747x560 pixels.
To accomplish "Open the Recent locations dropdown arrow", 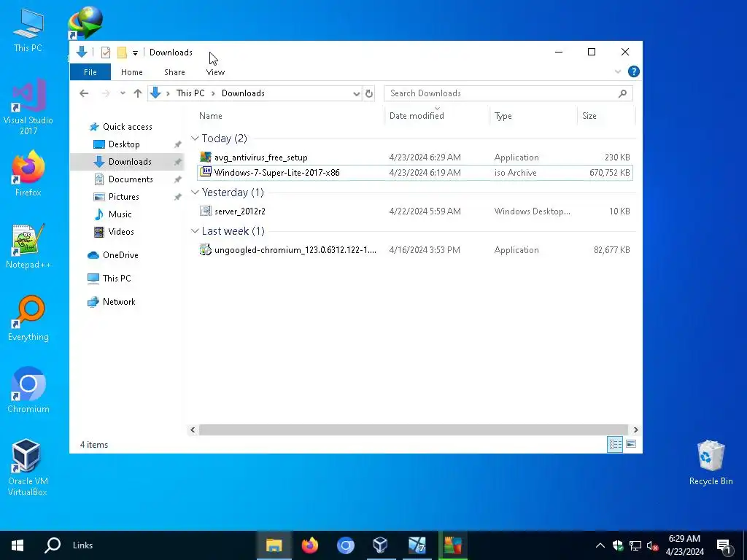I will tap(123, 93).
